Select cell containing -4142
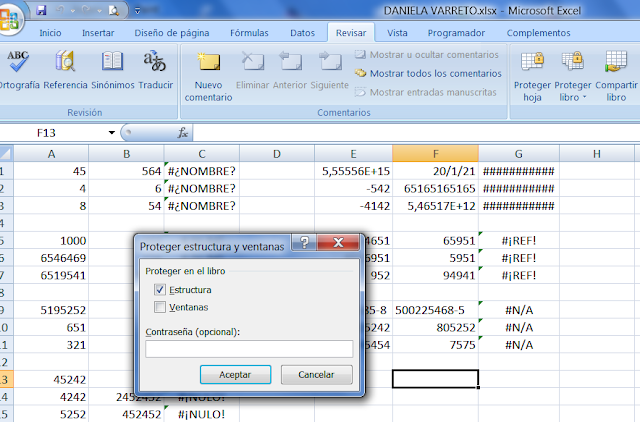Screen dimensions: 640x422 coord(353,206)
